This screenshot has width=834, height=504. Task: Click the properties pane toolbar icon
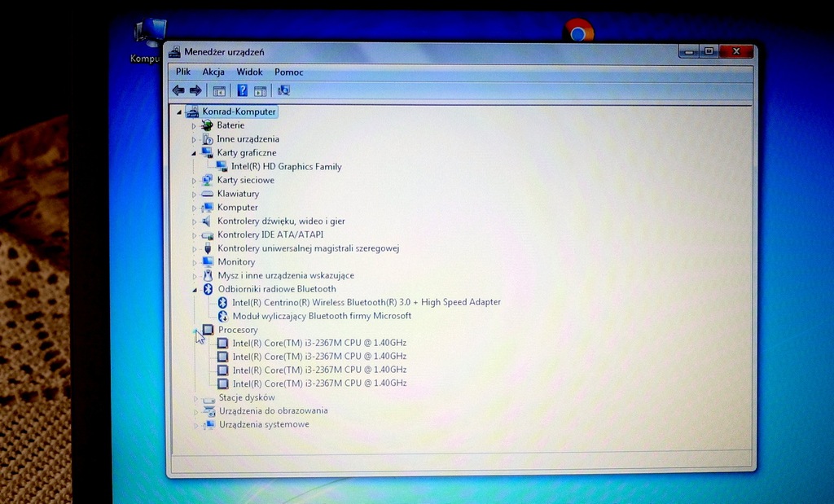(260, 91)
